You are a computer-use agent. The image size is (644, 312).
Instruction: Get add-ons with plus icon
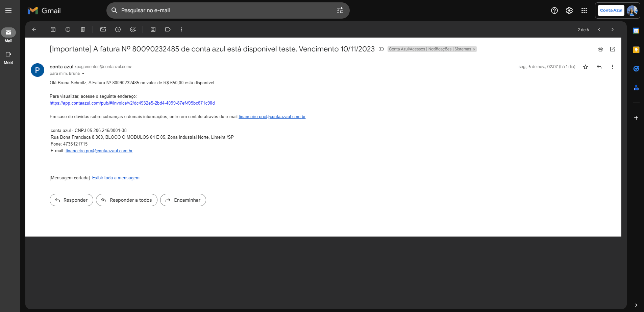click(636, 118)
